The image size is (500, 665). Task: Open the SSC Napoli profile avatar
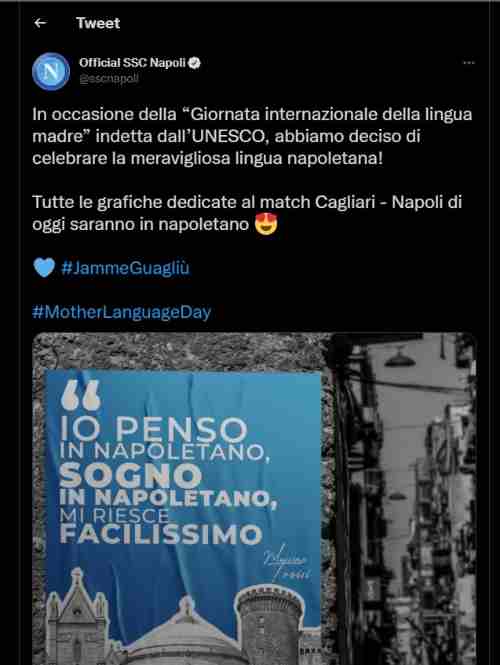(x=51, y=71)
